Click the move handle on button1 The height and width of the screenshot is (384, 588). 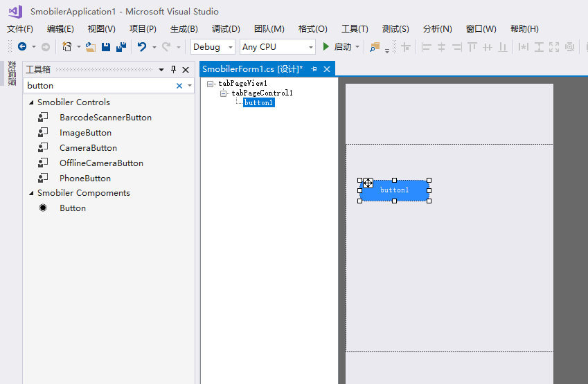click(x=368, y=183)
